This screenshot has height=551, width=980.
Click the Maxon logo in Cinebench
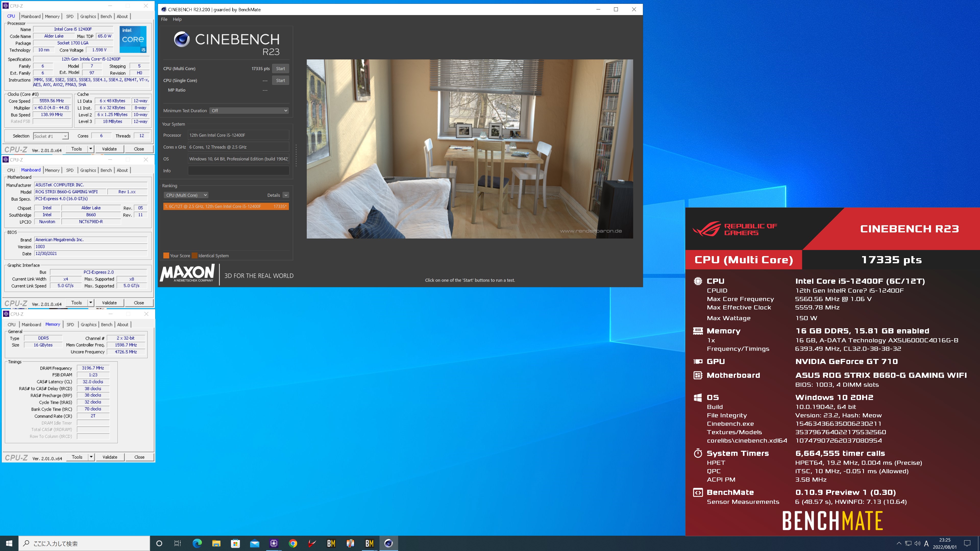click(x=187, y=273)
